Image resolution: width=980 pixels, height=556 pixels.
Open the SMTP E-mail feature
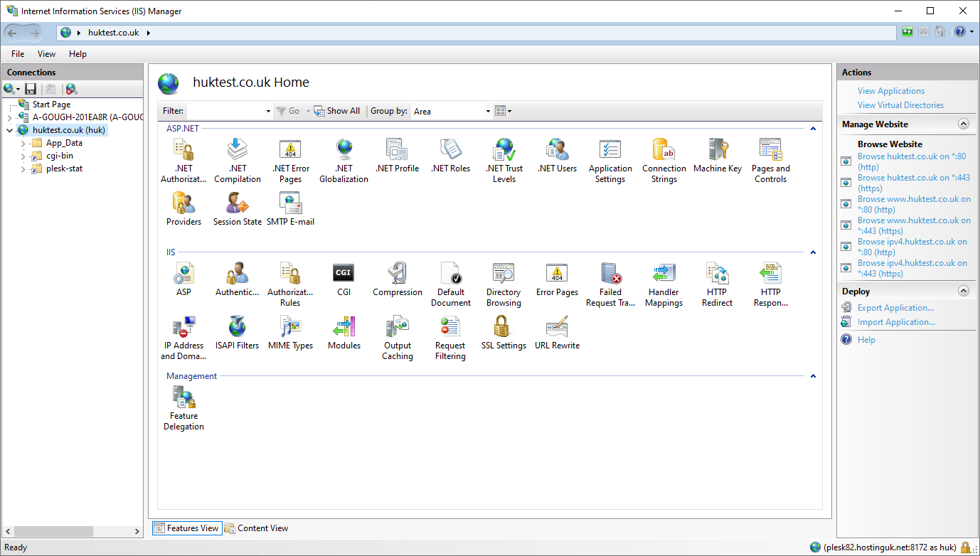(x=291, y=209)
